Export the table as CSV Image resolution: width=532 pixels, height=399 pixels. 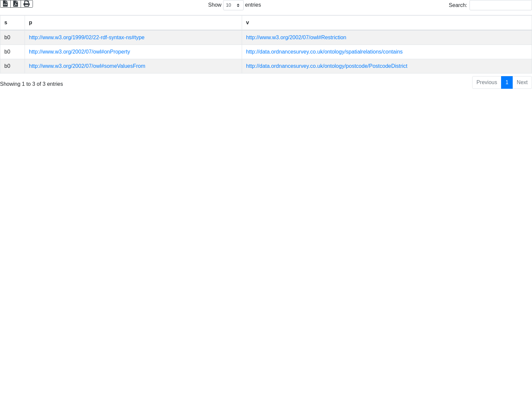pos(5,4)
